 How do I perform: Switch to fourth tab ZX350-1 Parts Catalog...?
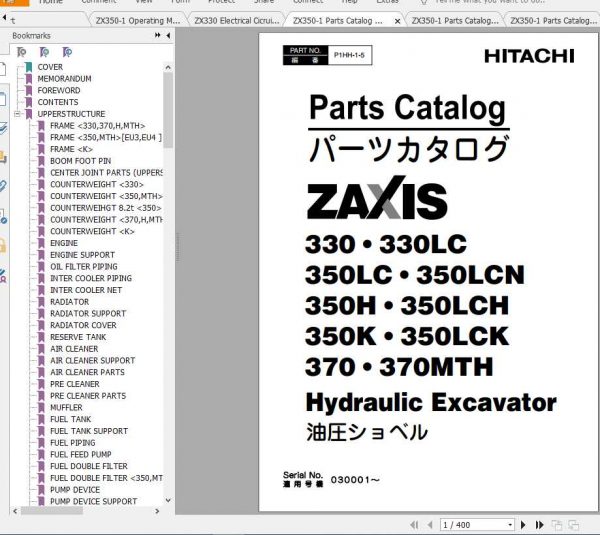(x=455, y=21)
